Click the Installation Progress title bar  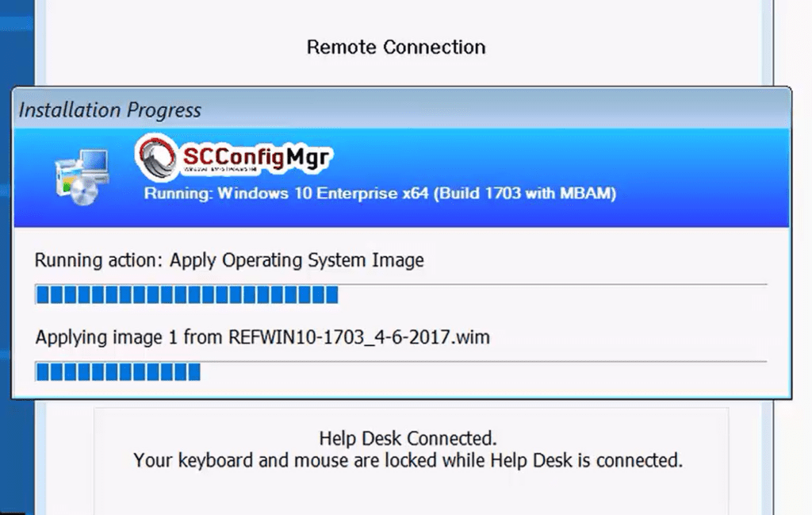[401, 110]
